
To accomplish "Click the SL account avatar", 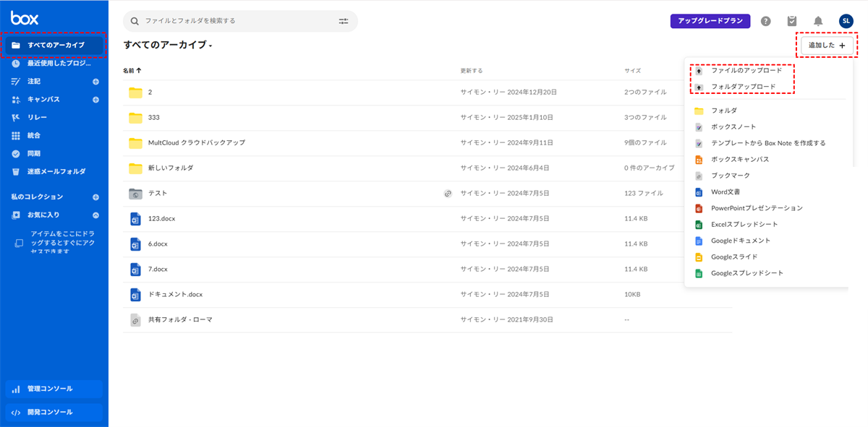I will pos(846,21).
